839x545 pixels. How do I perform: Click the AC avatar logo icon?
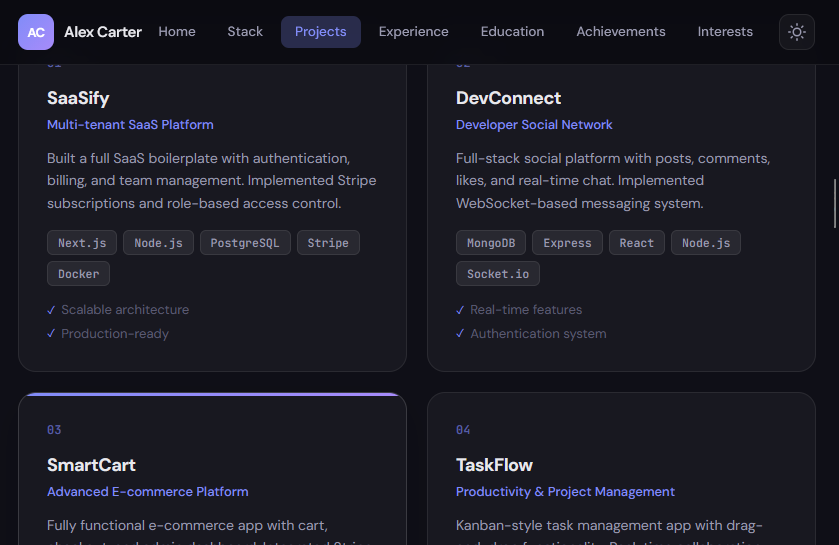pyautogui.click(x=36, y=32)
